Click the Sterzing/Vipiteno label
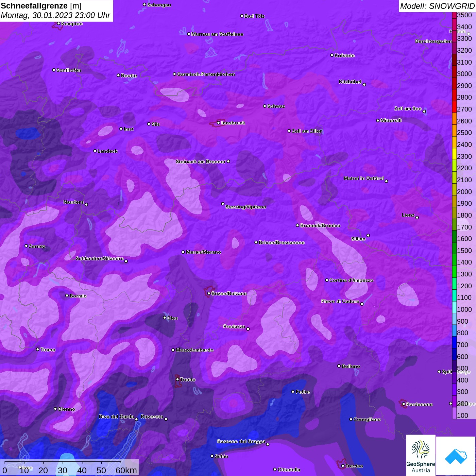476x476 pixels. [246, 207]
